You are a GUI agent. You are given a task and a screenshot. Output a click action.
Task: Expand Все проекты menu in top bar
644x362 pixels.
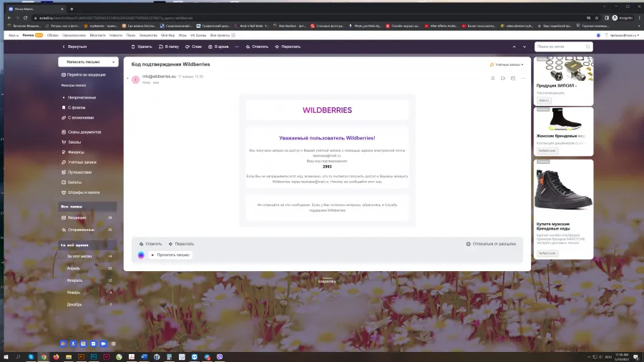click(223, 35)
